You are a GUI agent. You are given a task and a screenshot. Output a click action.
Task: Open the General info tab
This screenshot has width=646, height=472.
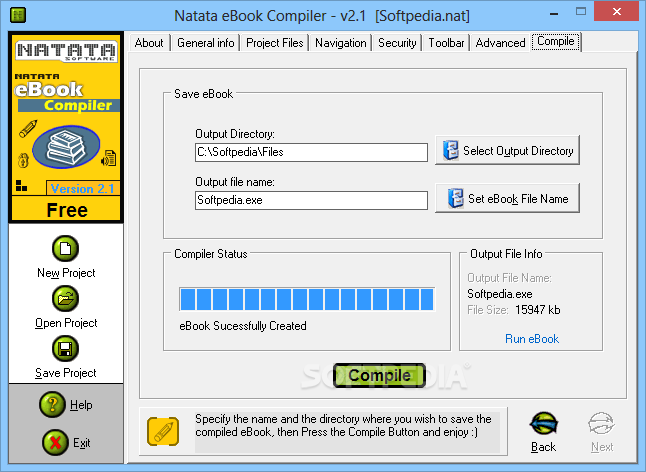206,43
